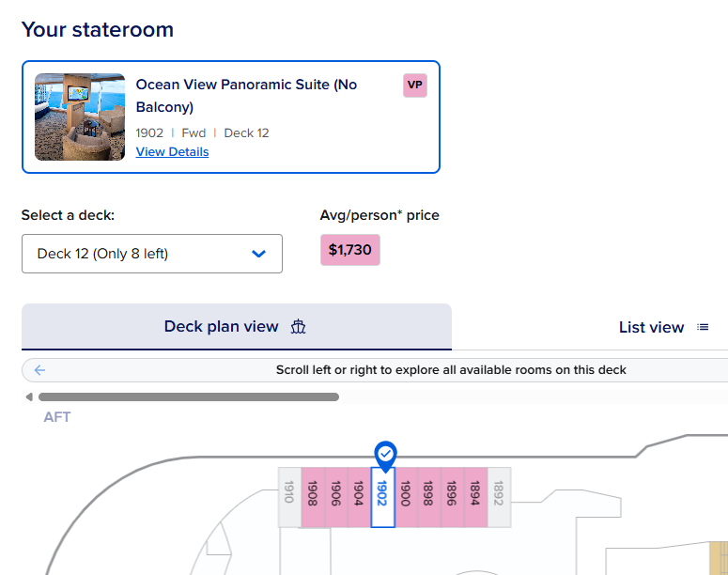Click the stateroom photo thumbnail
728x575 pixels.
tap(80, 117)
